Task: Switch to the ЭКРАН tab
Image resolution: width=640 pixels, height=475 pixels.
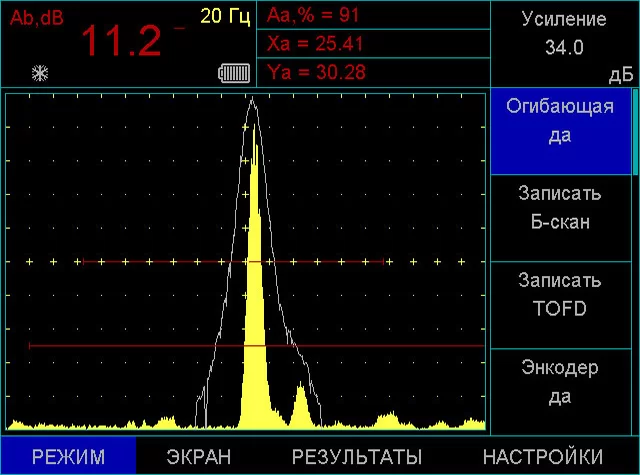Action: [x=199, y=456]
